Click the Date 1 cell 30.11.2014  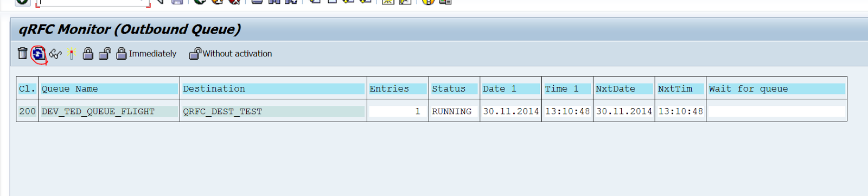pyautogui.click(x=510, y=111)
